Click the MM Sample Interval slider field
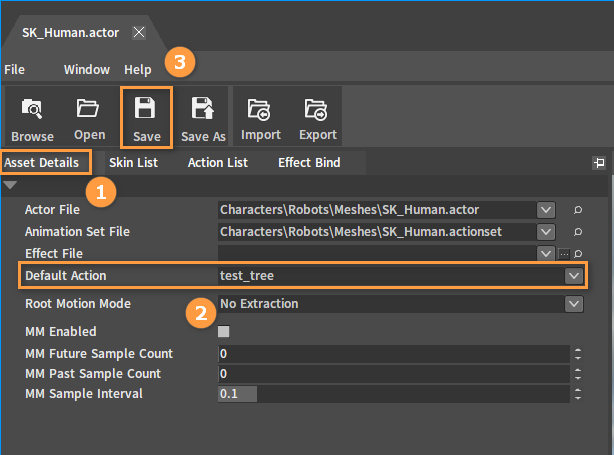614x455 pixels. (x=394, y=394)
